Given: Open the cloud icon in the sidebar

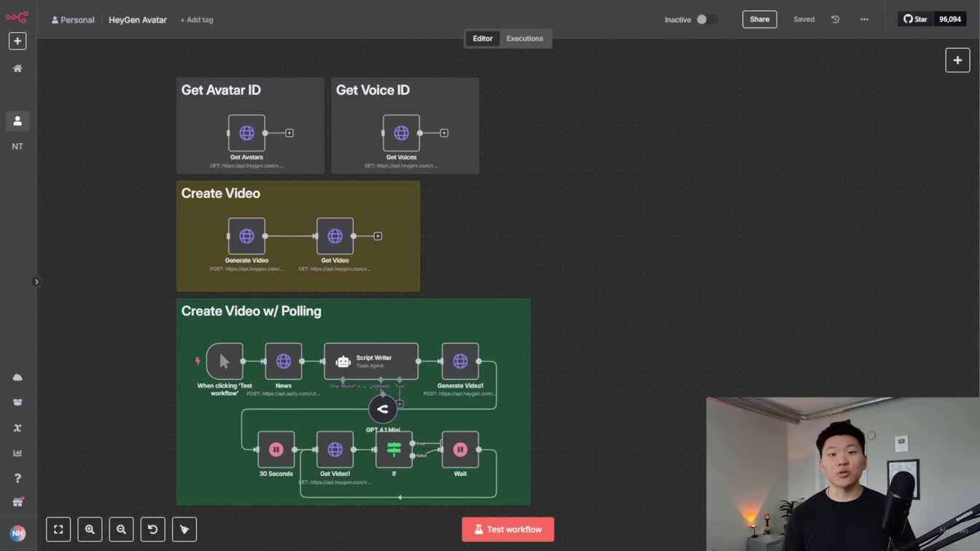Looking at the screenshot, I should coord(17,378).
